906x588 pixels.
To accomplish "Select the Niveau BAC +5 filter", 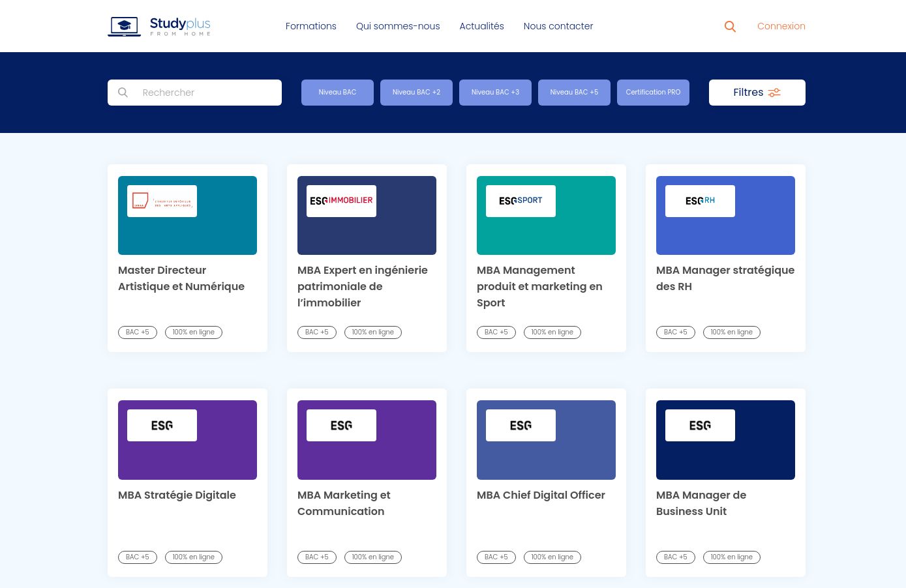I will [x=574, y=93].
